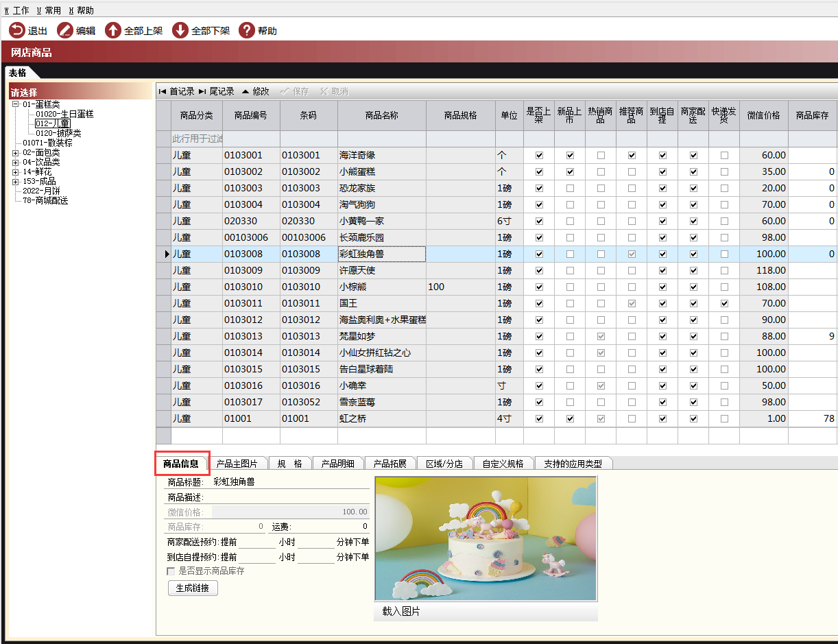Click the 编辑 pencil icon

pos(64,30)
